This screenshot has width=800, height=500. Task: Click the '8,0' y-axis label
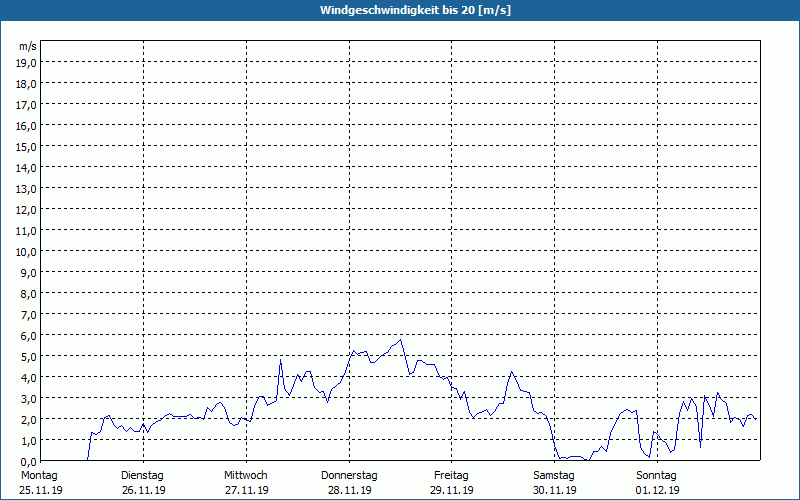click(x=29, y=294)
